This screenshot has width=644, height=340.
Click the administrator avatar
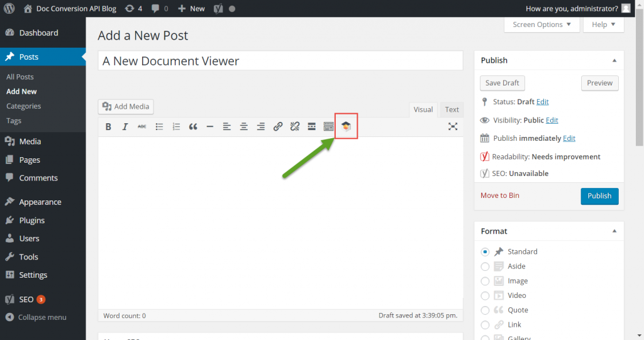click(x=626, y=8)
